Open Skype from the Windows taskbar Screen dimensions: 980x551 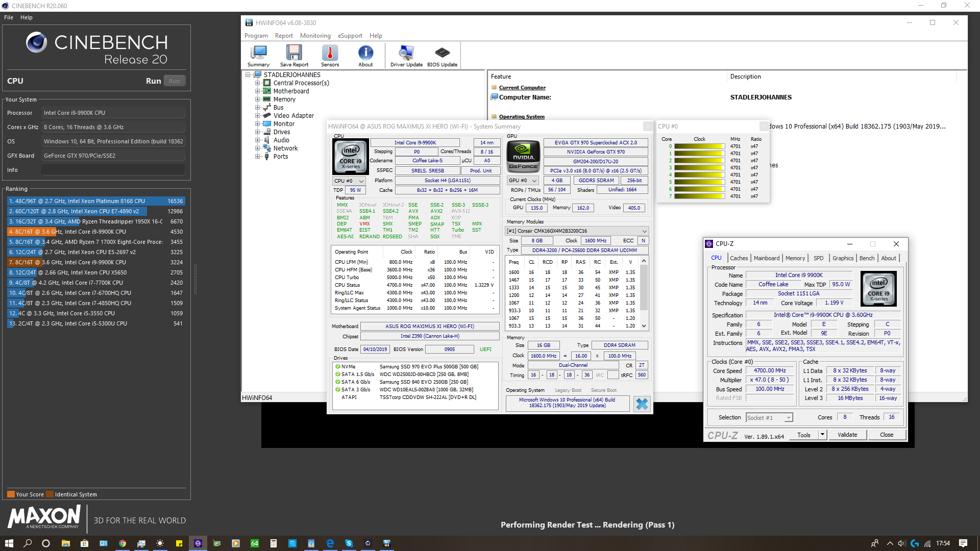pos(349,543)
